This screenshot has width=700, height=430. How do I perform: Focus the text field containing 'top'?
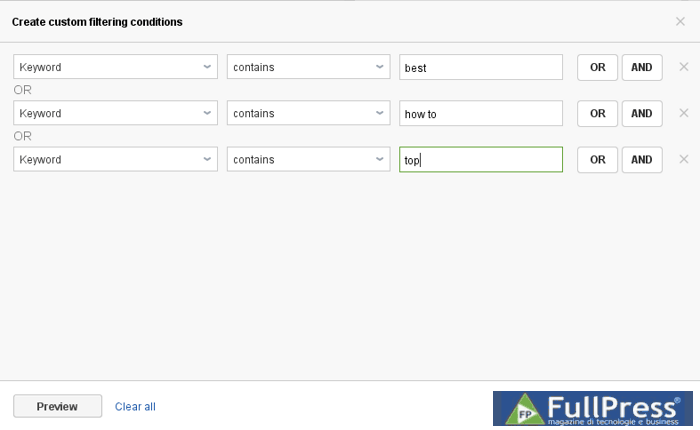[x=480, y=159]
